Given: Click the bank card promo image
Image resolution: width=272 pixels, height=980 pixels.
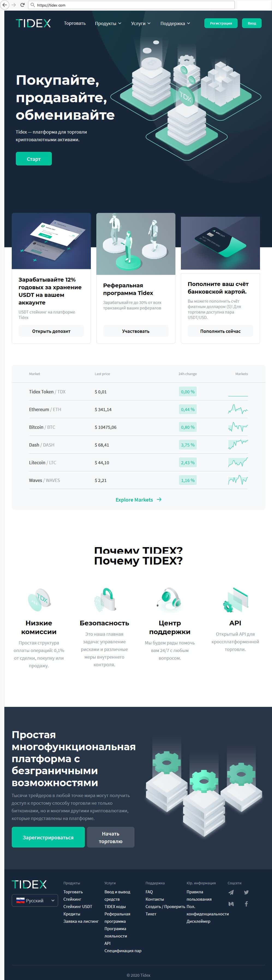Looking at the screenshot, I should 220,243.
